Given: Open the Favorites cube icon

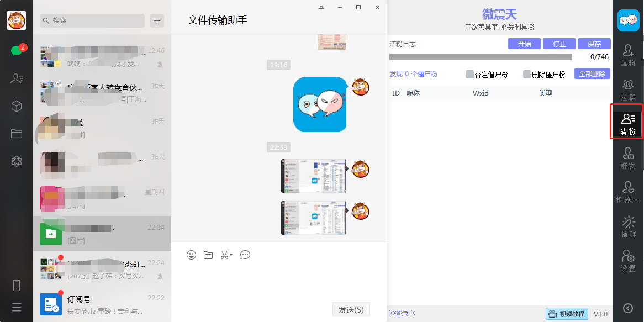Looking at the screenshot, I should (17, 106).
